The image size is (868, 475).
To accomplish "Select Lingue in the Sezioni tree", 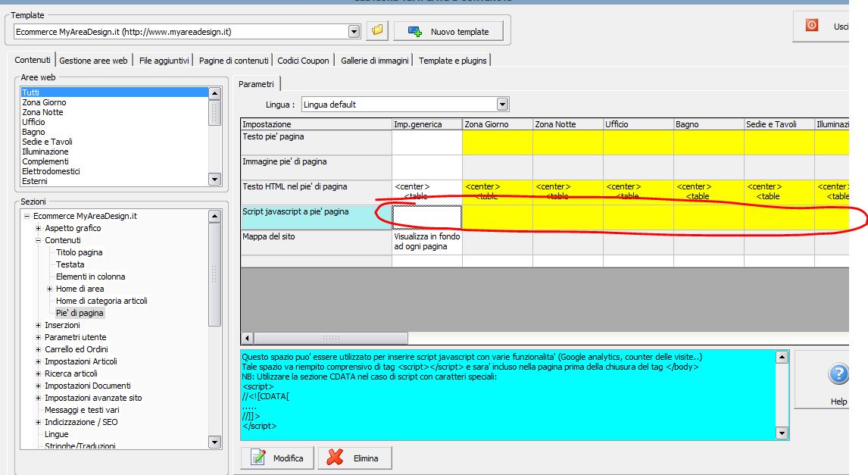I will click(x=57, y=435).
